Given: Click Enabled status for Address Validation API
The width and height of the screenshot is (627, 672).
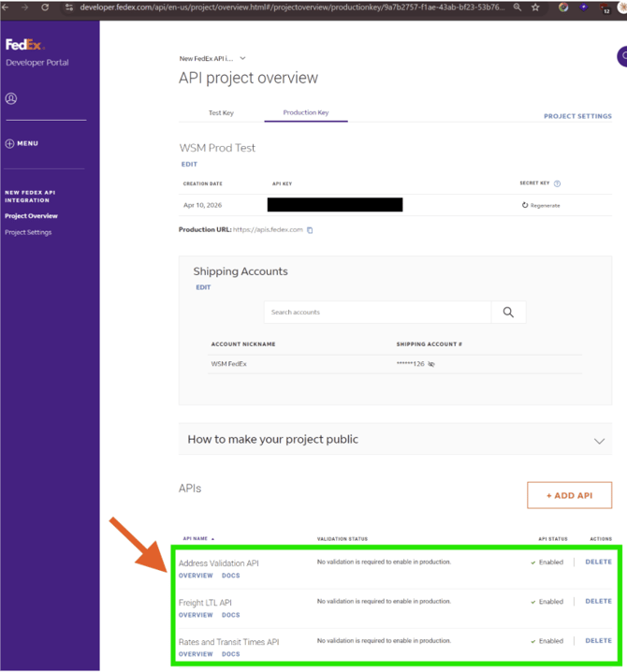Looking at the screenshot, I should tap(547, 562).
